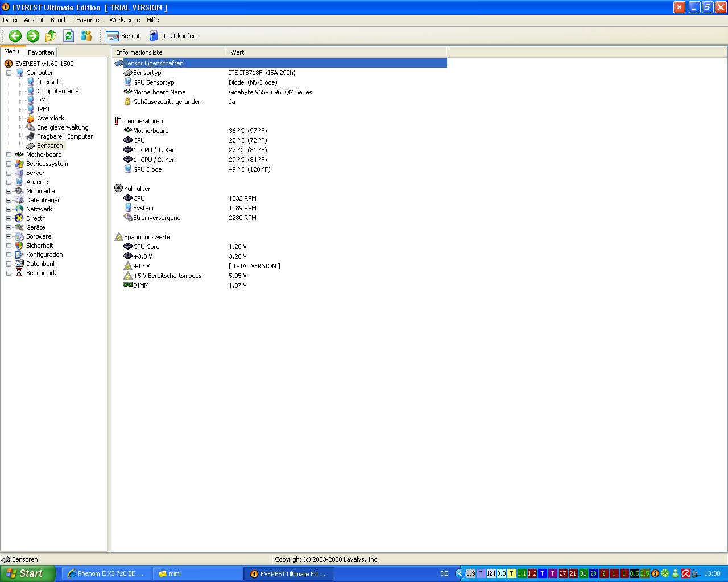Click the tray expand arrow

tap(460, 573)
